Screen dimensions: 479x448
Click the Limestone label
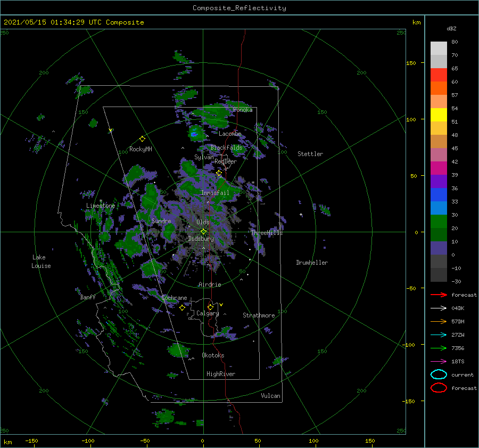pos(101,206)
